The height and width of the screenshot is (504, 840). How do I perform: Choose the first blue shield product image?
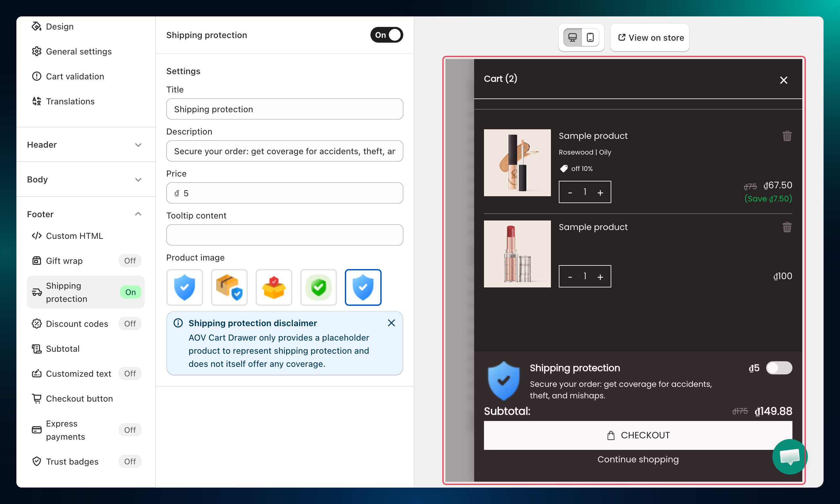pos(185,287)
